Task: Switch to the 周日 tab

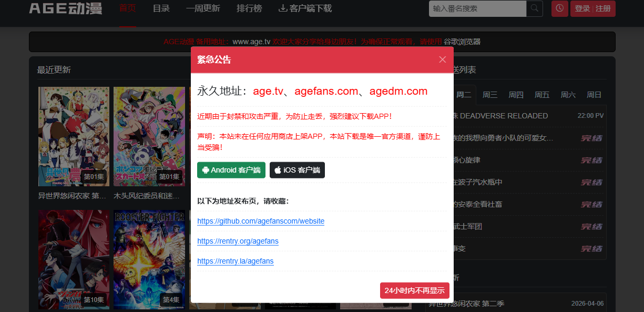Action: 594,95
